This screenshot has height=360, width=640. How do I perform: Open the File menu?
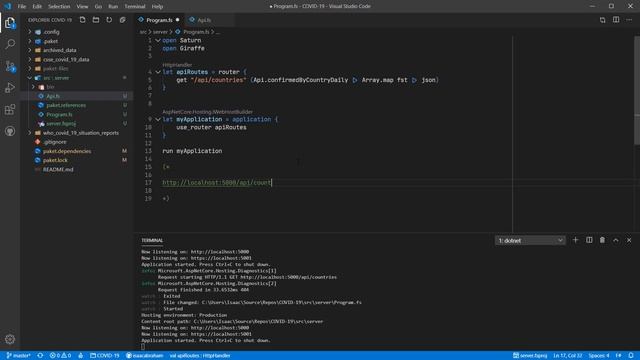point(22,7)
